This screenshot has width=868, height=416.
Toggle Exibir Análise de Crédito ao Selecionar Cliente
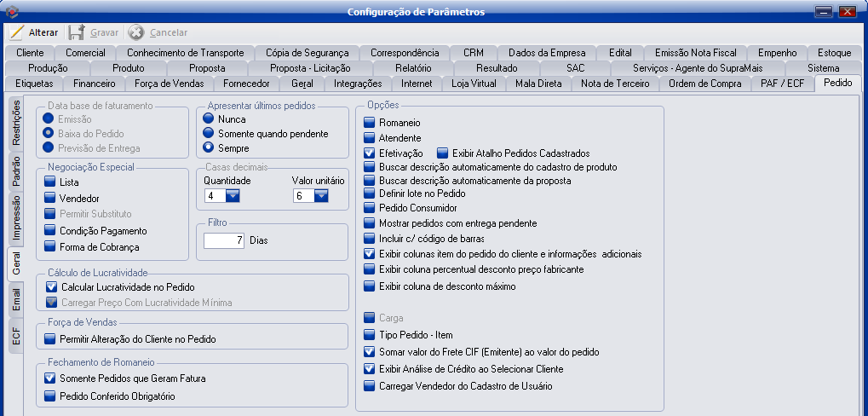click(x=369, y=369)
